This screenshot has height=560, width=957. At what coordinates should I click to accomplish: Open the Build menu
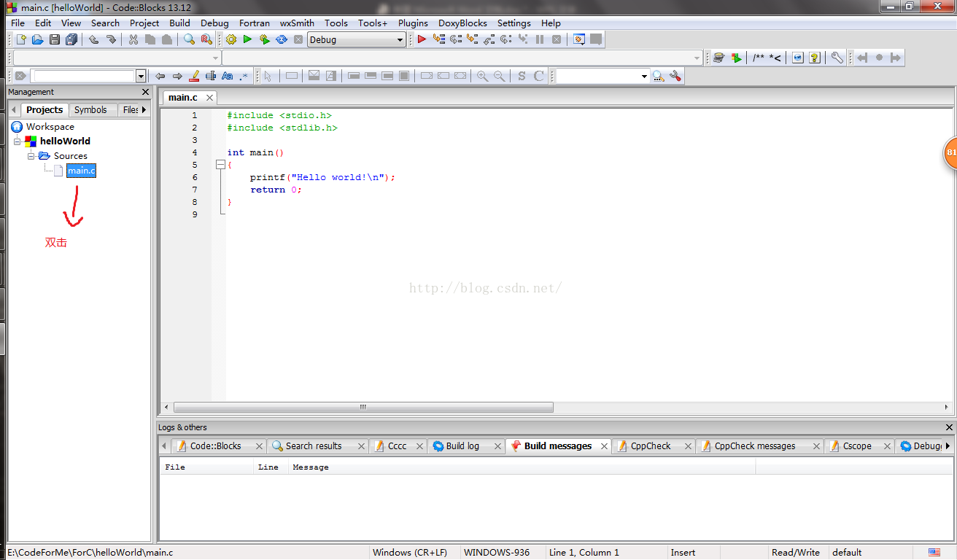click(179, 23)
